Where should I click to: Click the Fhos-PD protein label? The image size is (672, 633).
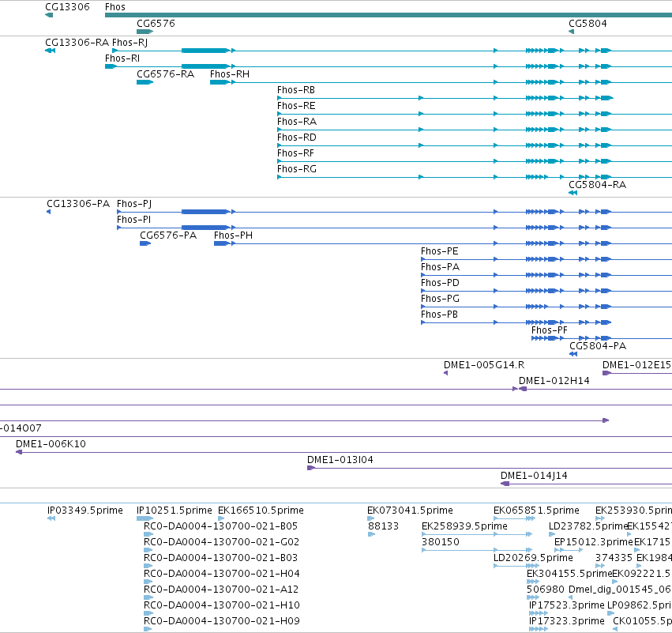pyautogui.click(x=440, y=283)
